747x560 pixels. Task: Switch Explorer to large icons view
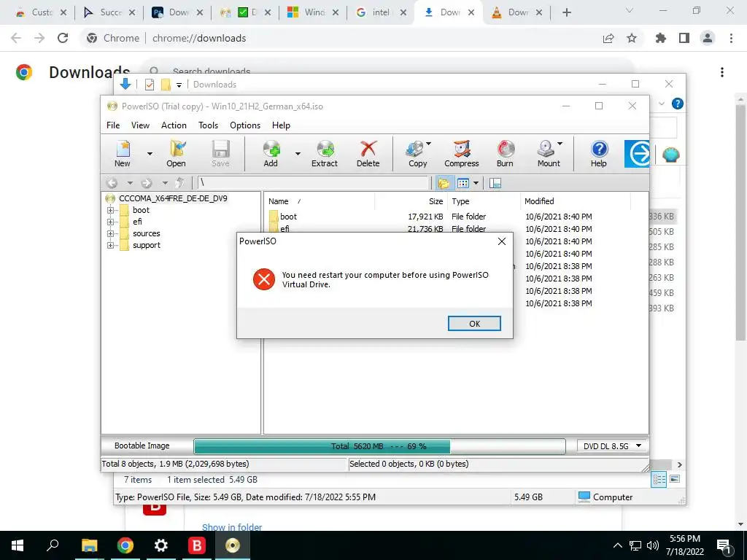click(x=675, y=479)
